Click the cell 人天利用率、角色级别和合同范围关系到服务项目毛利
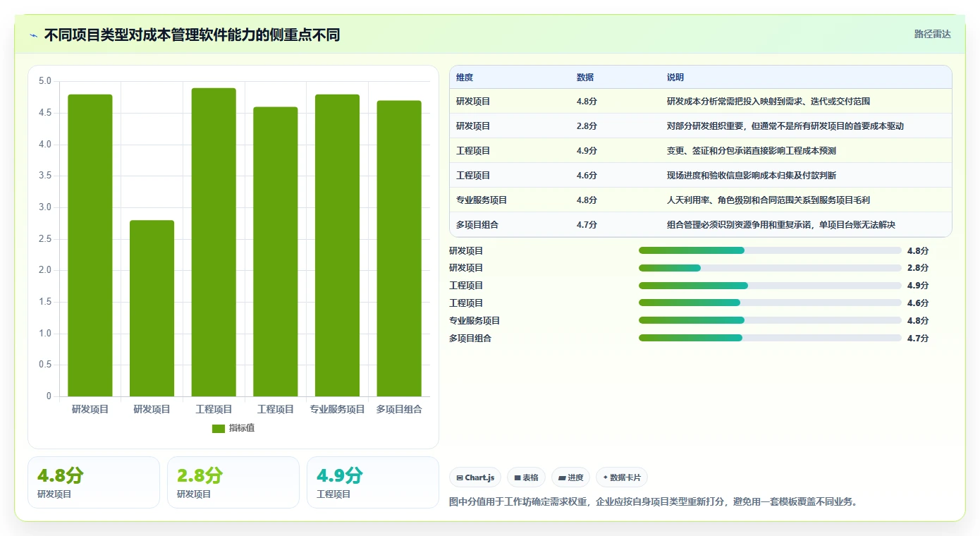 (x=768, y=200)
